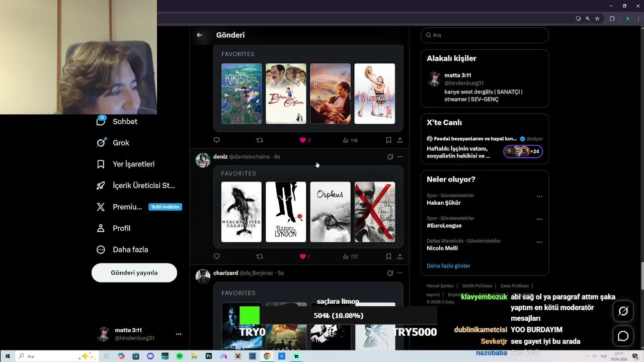
Task: Open Chrome extensions puzzle icon
Action: pyautogui.click(x=612, y=19)
